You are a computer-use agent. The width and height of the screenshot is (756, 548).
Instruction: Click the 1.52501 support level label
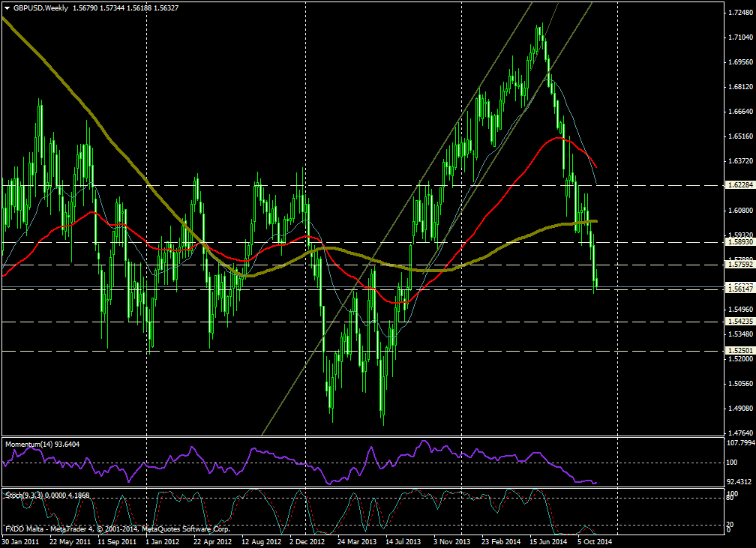(x=739, y=351)
